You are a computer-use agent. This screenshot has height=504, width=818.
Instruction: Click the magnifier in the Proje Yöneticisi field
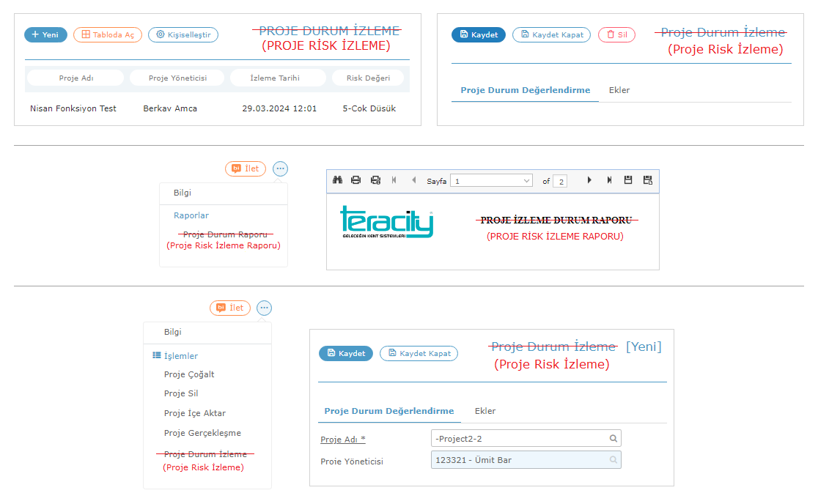(x=613, y=460)
